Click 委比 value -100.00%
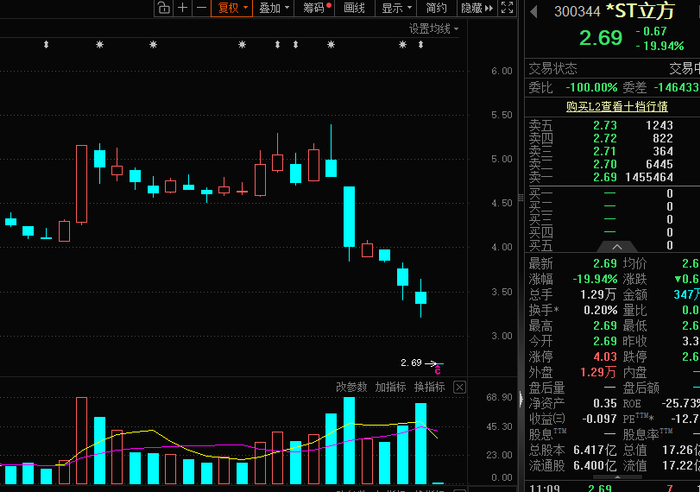 tap(592, 87)
